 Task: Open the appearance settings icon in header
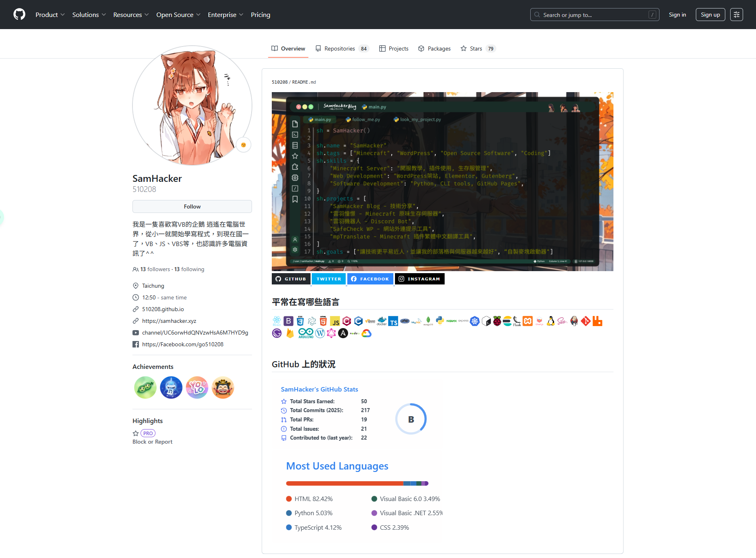(736, 15)
